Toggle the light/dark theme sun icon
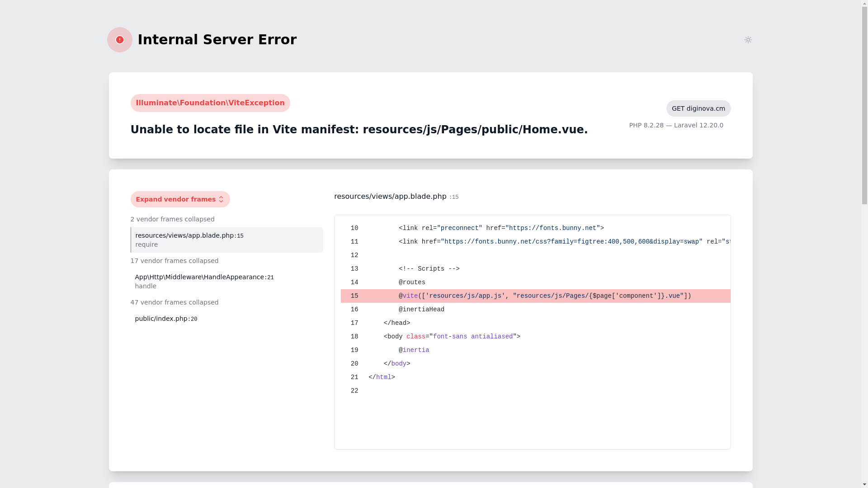868x488 pixels. point(748,40)
